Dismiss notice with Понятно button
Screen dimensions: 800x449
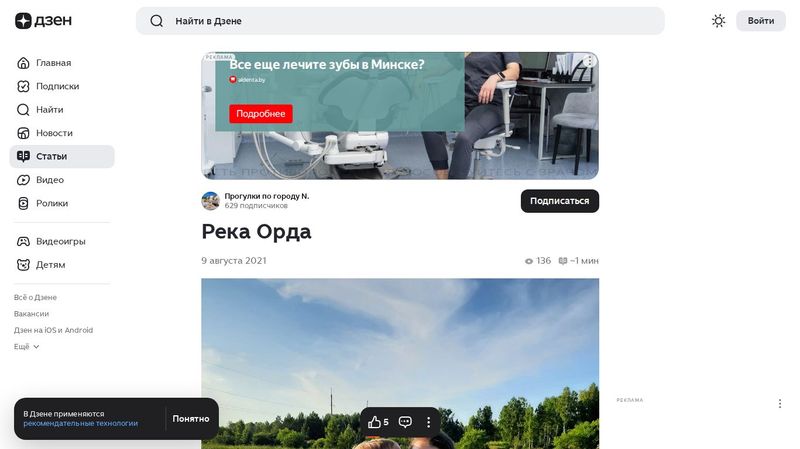[x=191, y=419]
